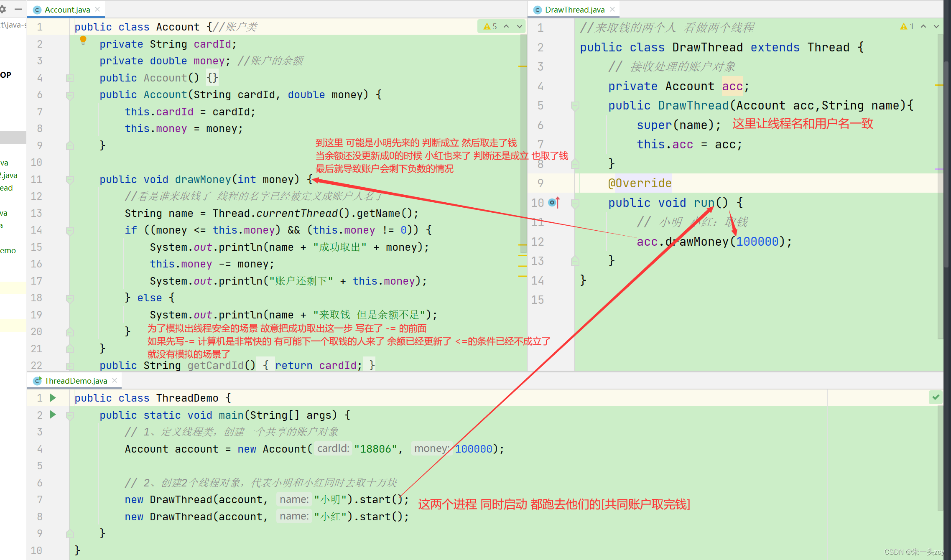Switch to the Account.java tab

tap(67, 10)
